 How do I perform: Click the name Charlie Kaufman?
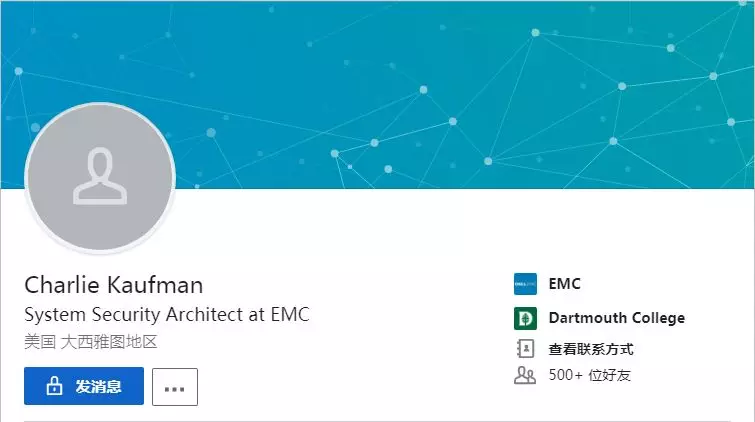click(x=114, y=285)
